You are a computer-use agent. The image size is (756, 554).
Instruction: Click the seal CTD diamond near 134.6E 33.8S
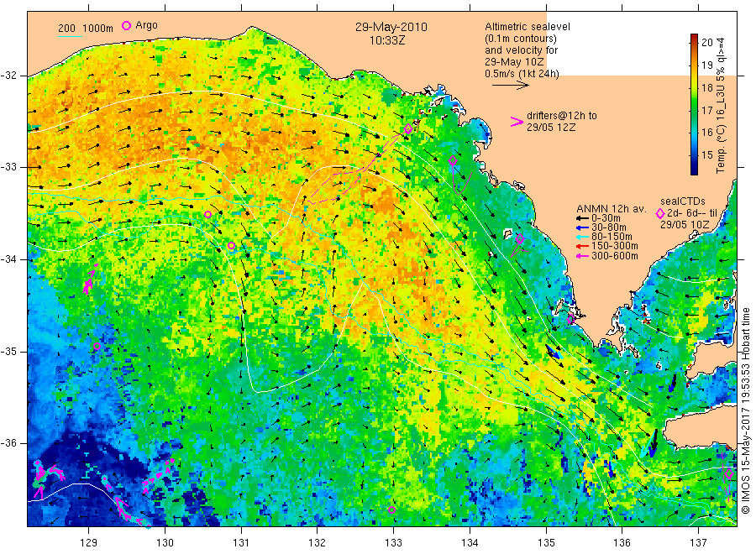pos(520,238)
